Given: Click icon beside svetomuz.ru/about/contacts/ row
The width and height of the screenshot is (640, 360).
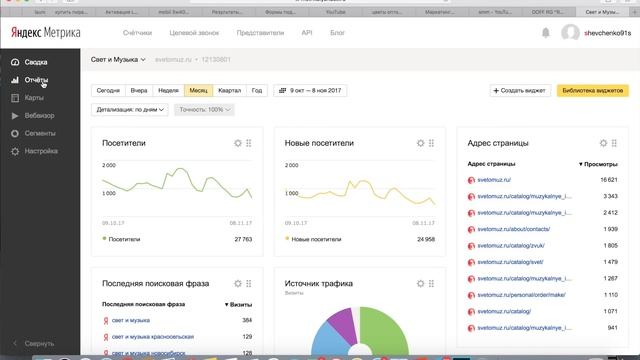Looking at the screenshot, I should point(471,229).
